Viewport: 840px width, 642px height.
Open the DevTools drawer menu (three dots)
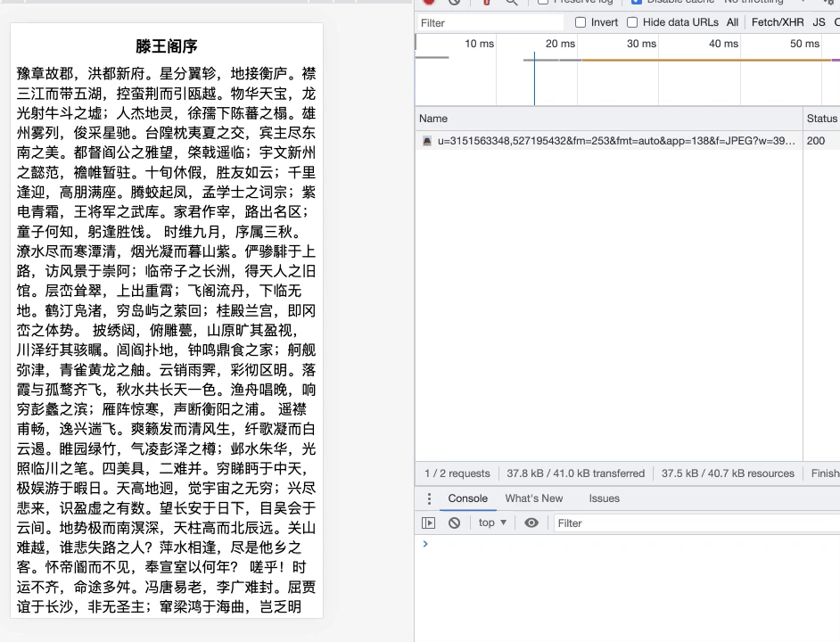coord(431,498)
